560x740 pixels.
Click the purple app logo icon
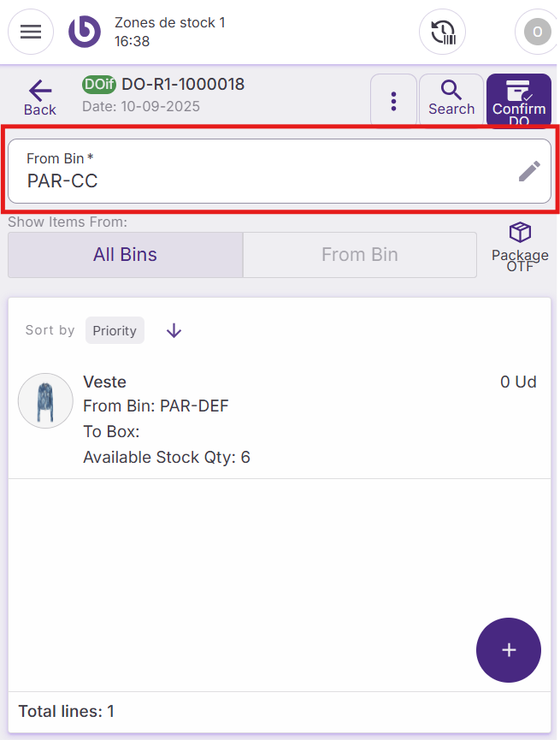(85, 32)
